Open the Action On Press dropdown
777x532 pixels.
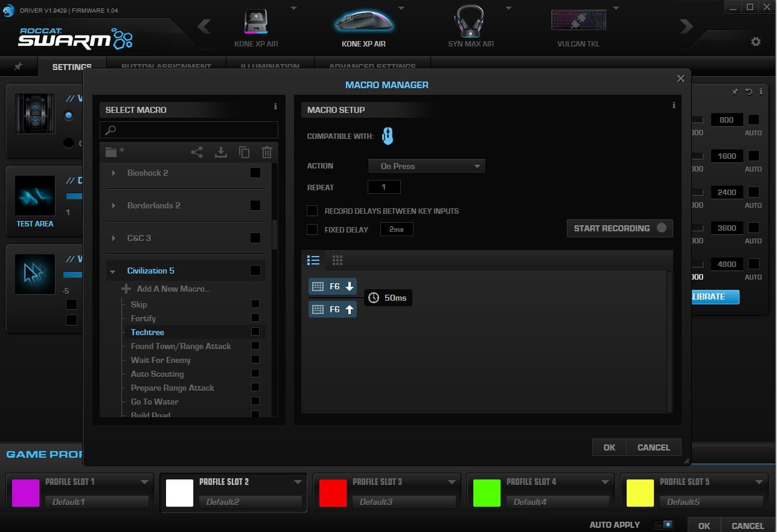click(x=426, y=166)
